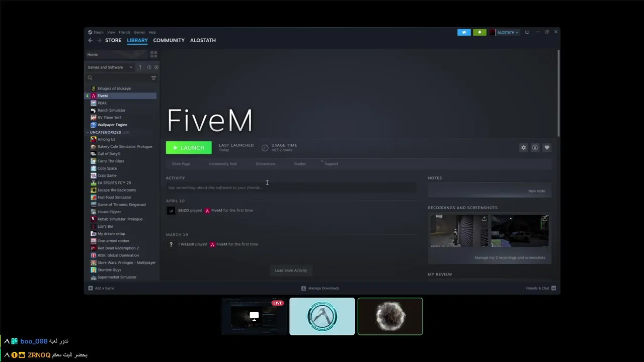Viewport: 644px width, 362px height.
Task: Open the Friends menu
Action: point(124,32)
